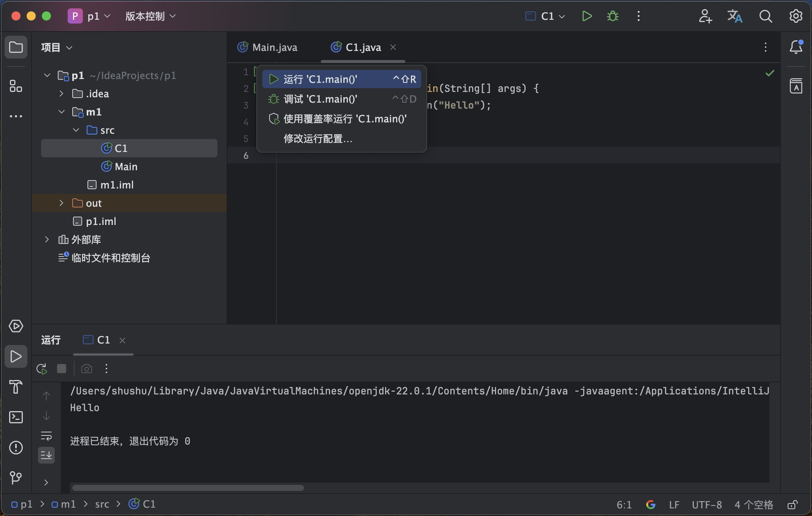
Task: Collapse the src folder
Action: pos(76,130)
